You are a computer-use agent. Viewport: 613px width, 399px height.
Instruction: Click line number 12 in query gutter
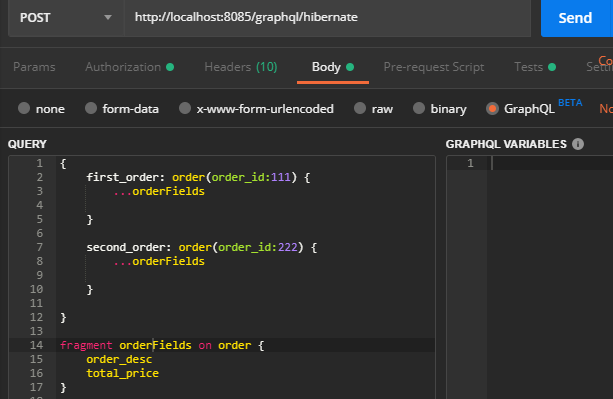[36, 317]
